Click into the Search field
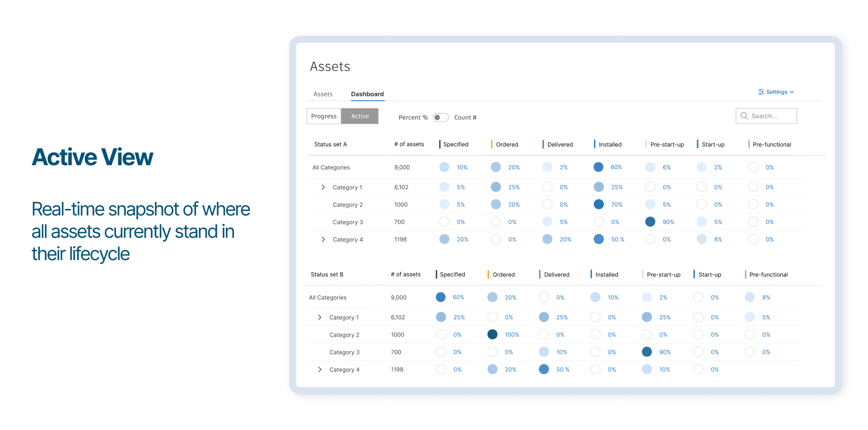Screen dimensions: 868x430 coord(766,116)
